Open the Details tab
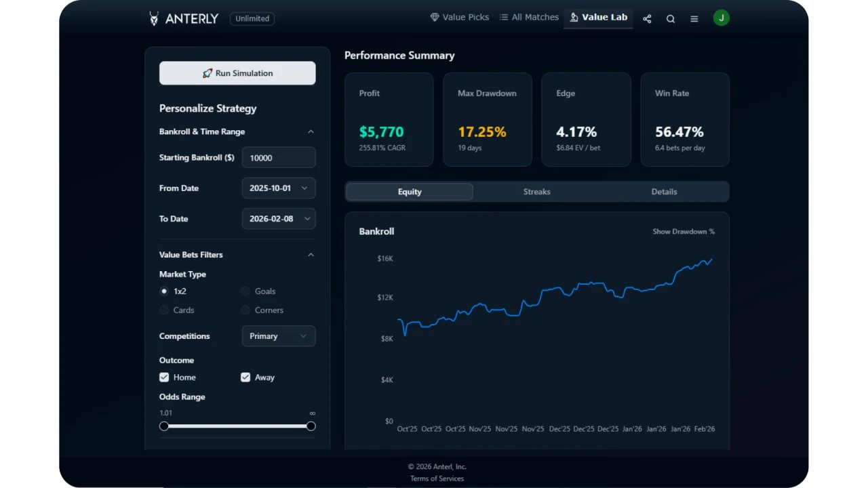Screen dimensions: 868x488 pos(664,192)
